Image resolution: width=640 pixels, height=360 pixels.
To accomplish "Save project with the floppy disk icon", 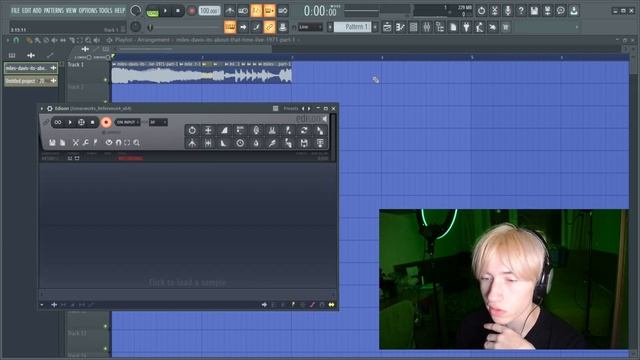I will pyautogui.click(x=534, y=11).
